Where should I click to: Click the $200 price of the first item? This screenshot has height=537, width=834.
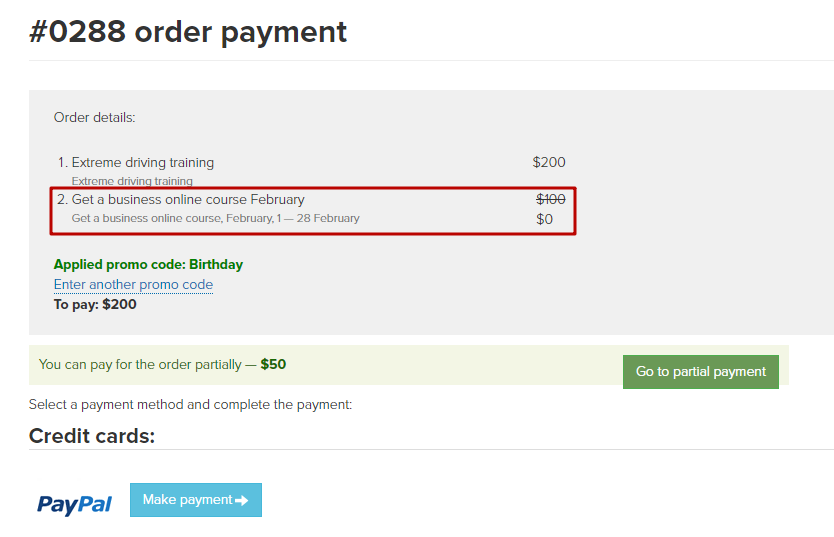(549, 162)
